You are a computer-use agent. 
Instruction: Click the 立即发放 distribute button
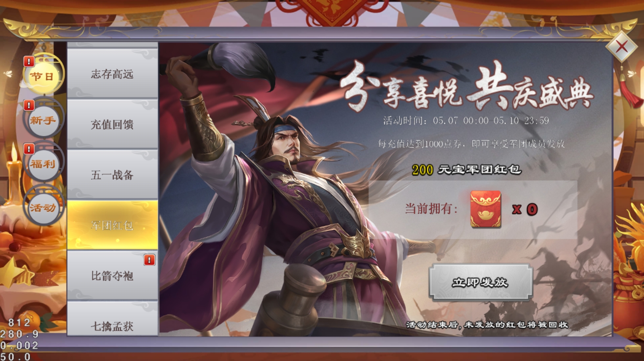point(480,282)
